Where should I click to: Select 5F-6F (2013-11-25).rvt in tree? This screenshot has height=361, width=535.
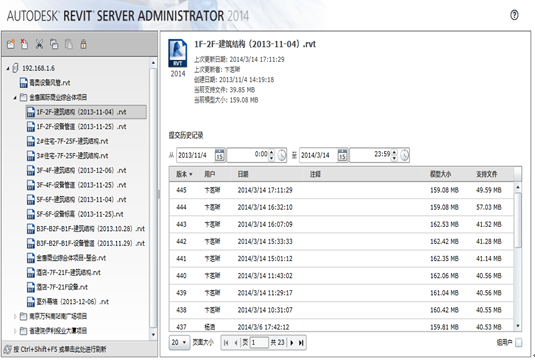[80, 214]
